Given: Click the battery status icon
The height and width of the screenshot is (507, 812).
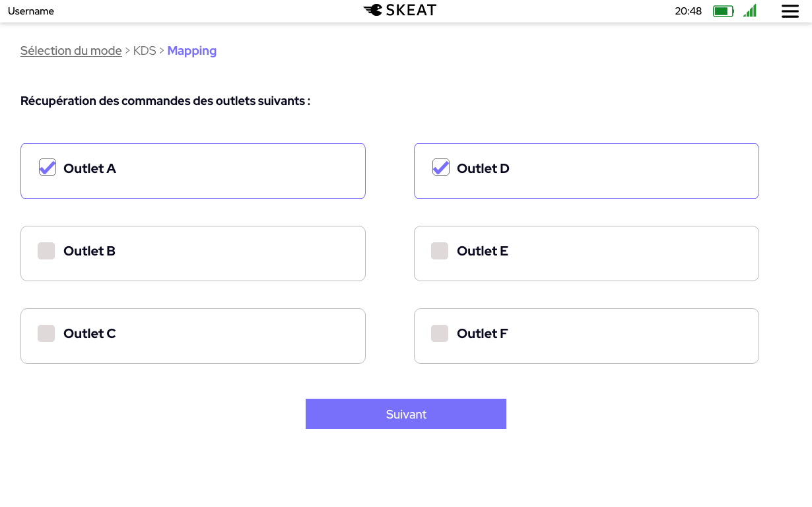Looking at the screenshot, I should (723, 11).
